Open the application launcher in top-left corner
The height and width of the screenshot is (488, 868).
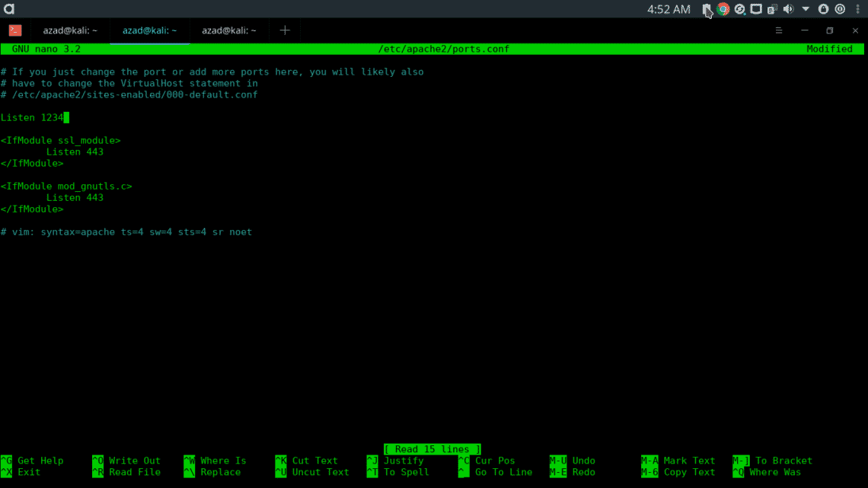click(9, 9)
